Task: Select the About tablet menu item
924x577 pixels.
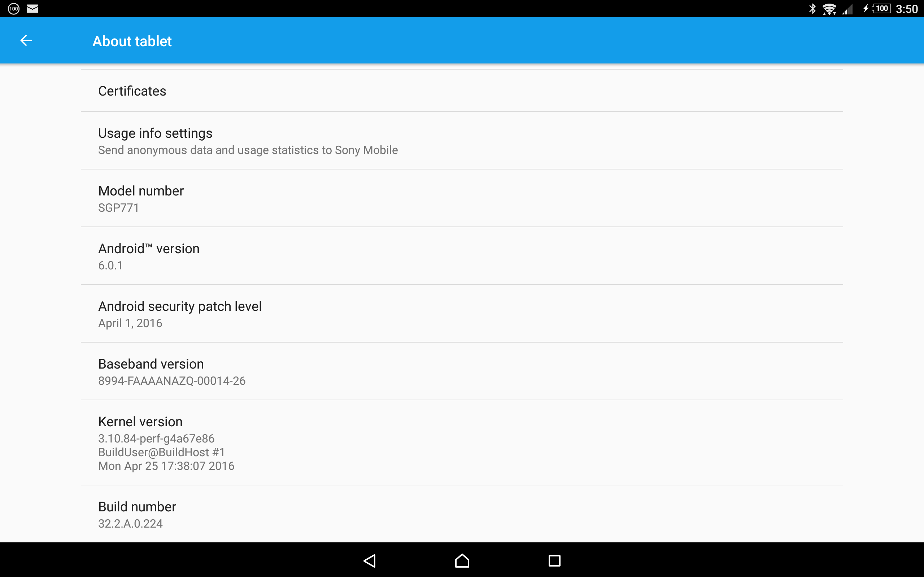Action: coord(131,40)
